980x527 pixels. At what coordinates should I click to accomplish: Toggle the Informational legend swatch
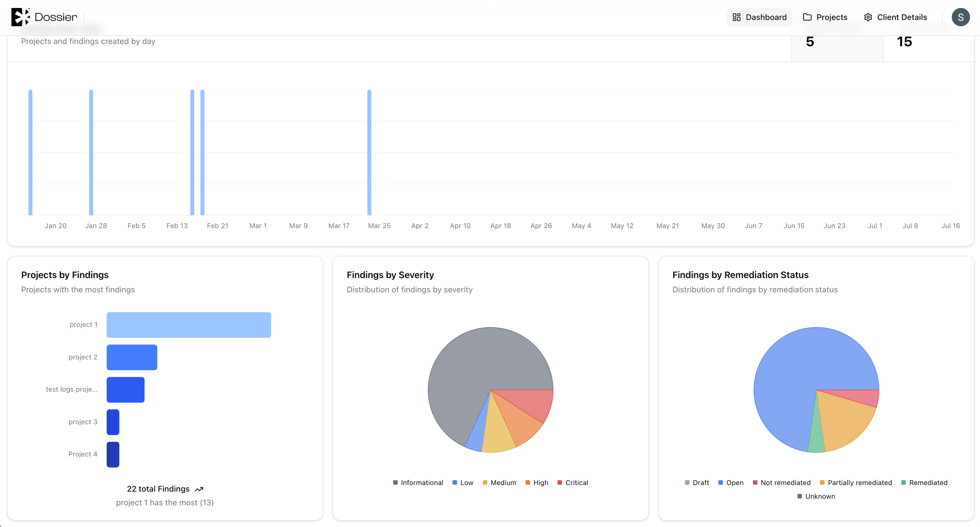pyautogui.click(x=395, y=482)
